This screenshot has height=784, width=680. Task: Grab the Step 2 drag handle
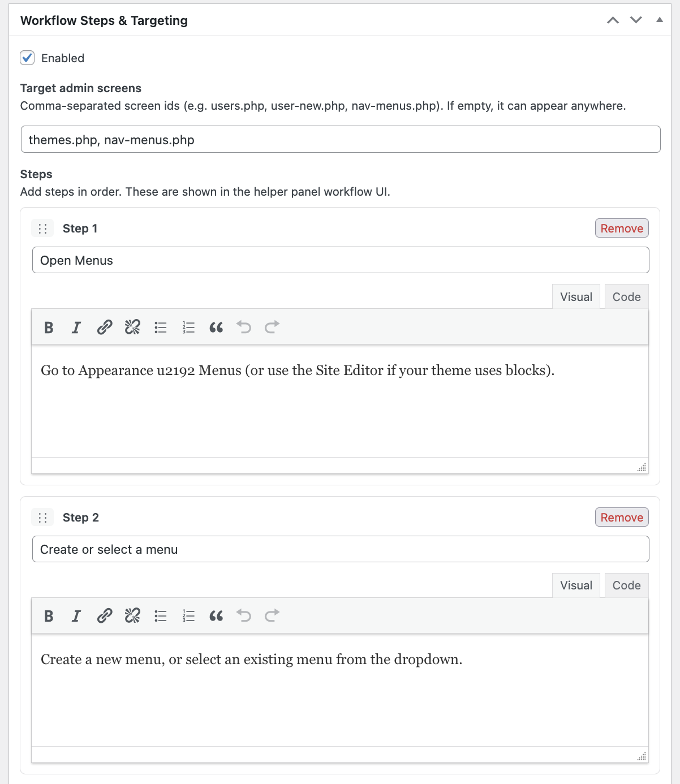[42, 517]
